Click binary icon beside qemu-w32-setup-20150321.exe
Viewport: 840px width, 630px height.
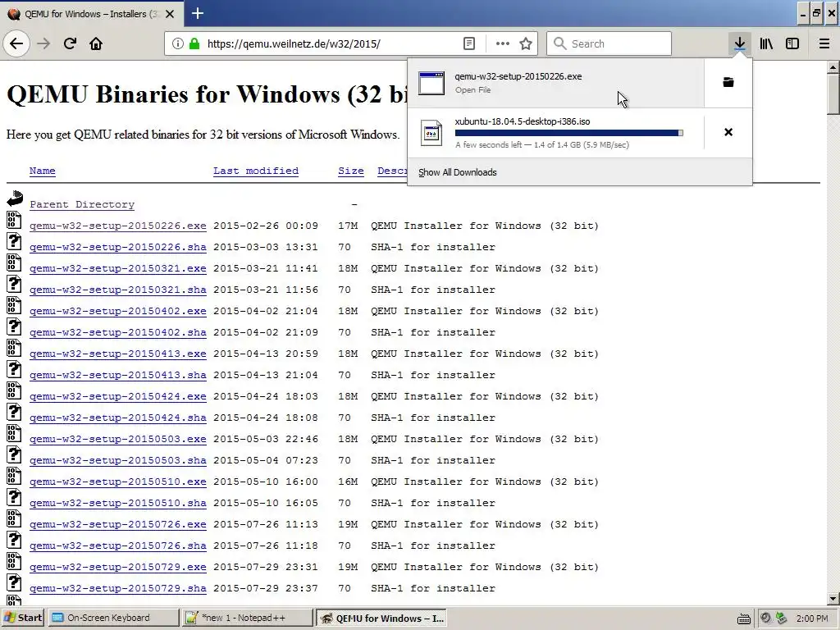coord(14,262)
